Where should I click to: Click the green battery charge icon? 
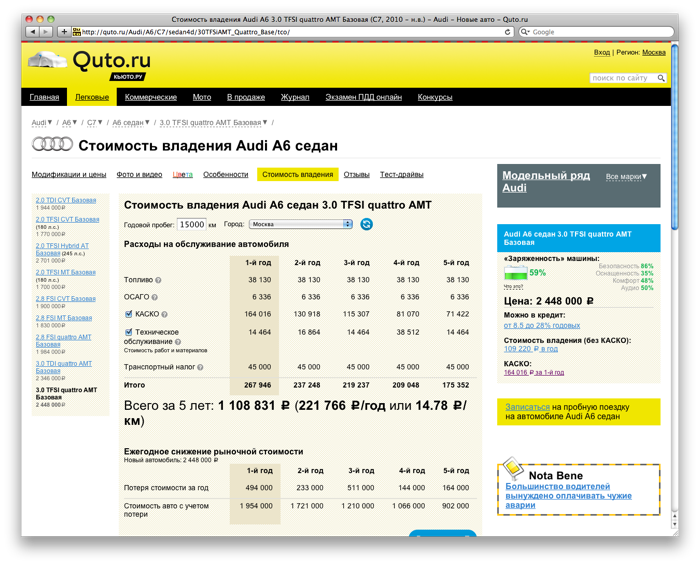pos(515,273)
